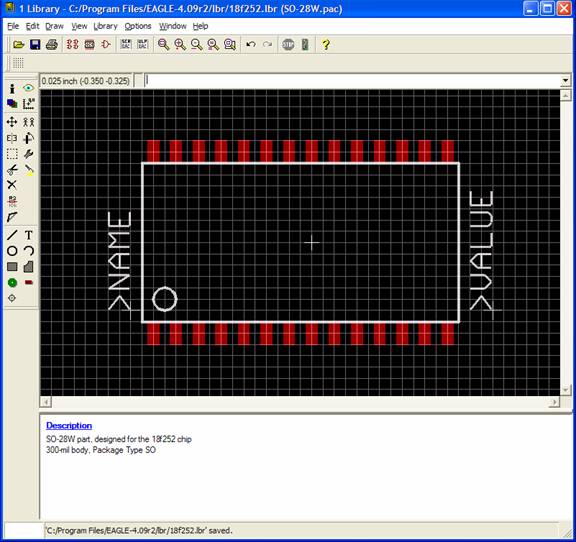
Task: Choose the green Pad tool
Action: tap(12, 283)
